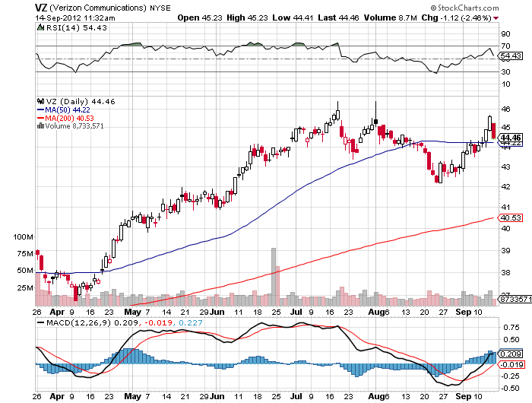Click the 42 price axis label
532x403 pixels.
(x=505, y=187)
